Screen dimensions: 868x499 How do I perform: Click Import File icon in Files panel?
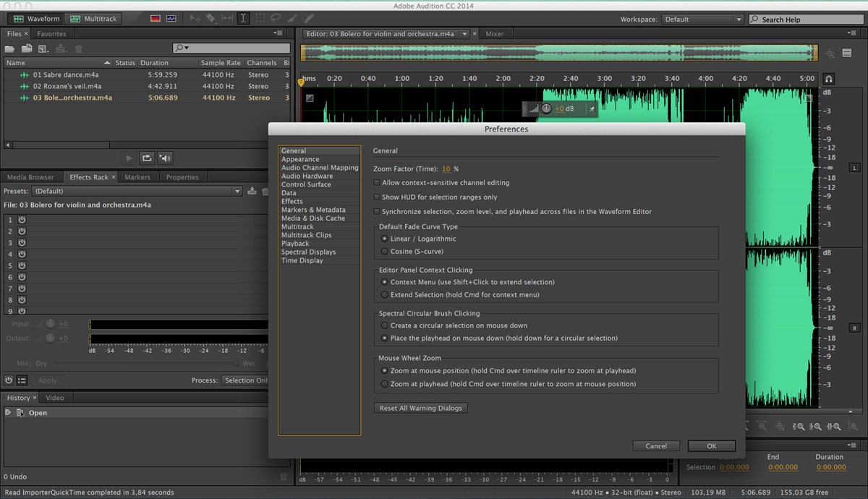tap(27, 48)
